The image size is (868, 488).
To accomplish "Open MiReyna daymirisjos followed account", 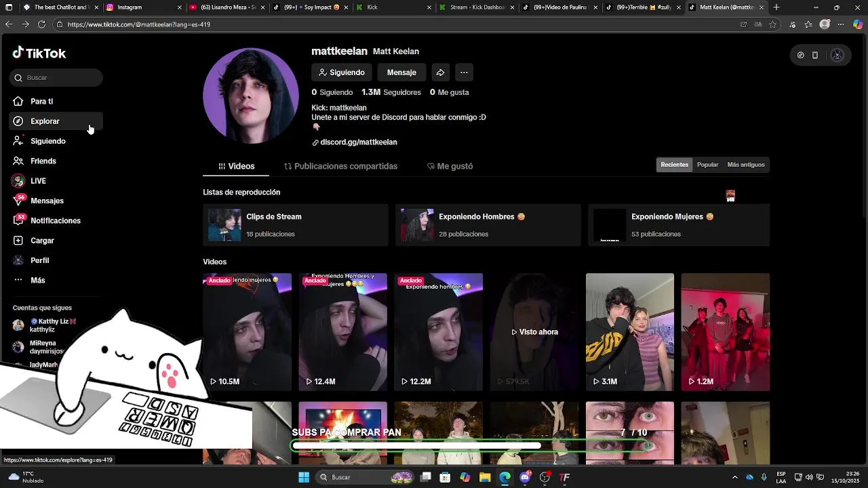I will pos(39,347).
